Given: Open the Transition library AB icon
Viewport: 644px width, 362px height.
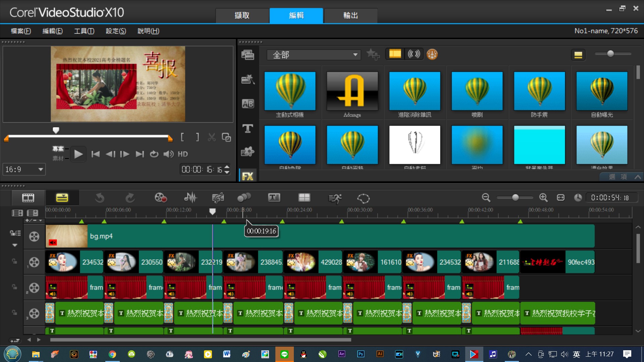Looking at the screenshot, I should click(248, 104).
